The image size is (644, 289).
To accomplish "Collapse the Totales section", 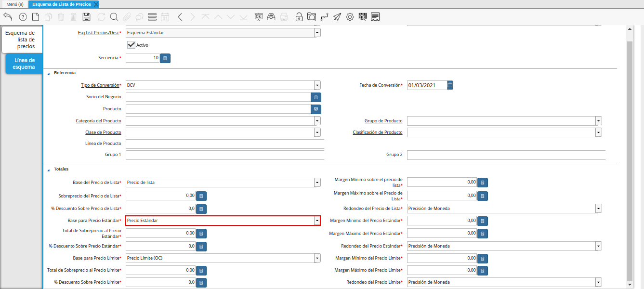I will pos(48,170).
